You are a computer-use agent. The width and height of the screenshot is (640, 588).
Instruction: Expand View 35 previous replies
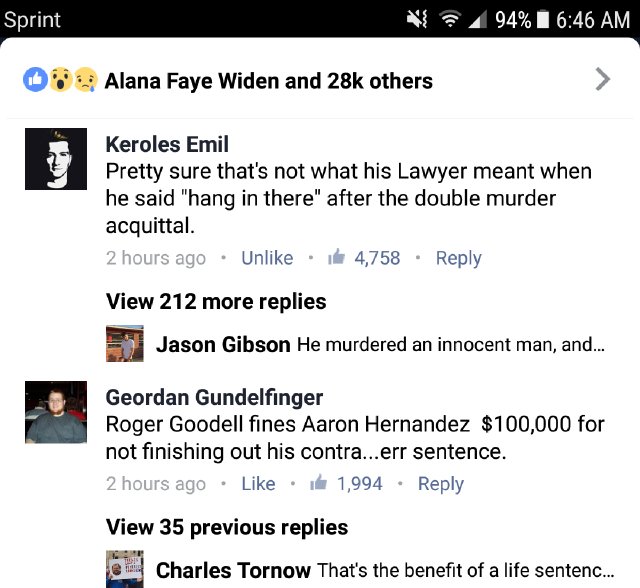[227, 527]
